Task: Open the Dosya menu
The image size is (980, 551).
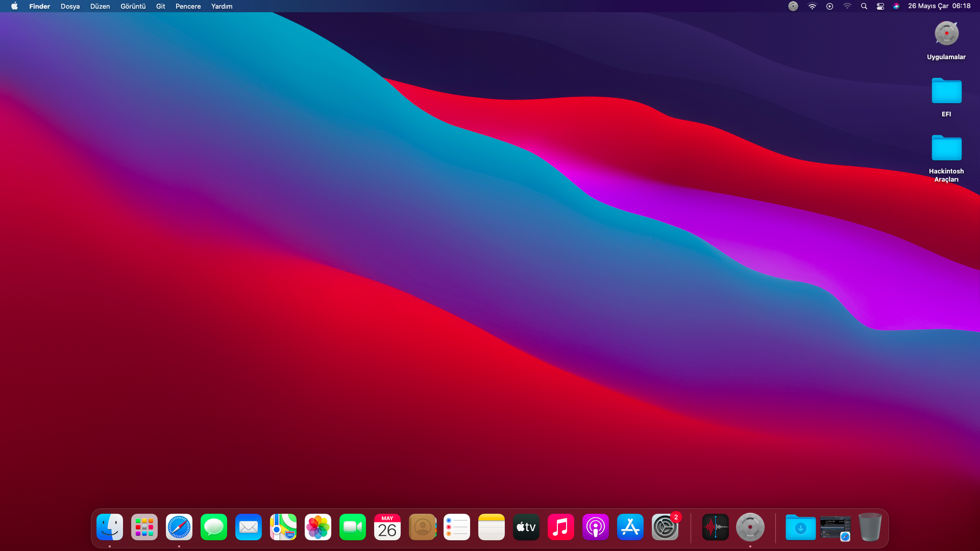Action: click(70, 6)
